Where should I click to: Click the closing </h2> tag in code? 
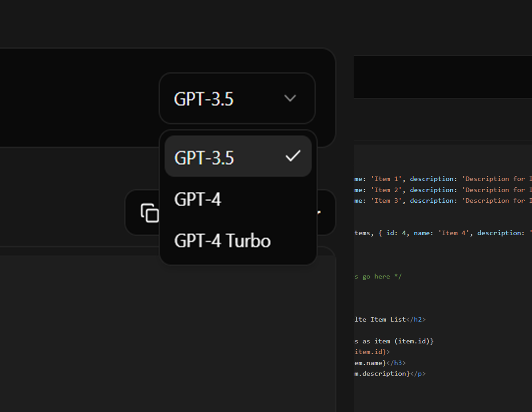pyautogui.click(x=416, y=320)
